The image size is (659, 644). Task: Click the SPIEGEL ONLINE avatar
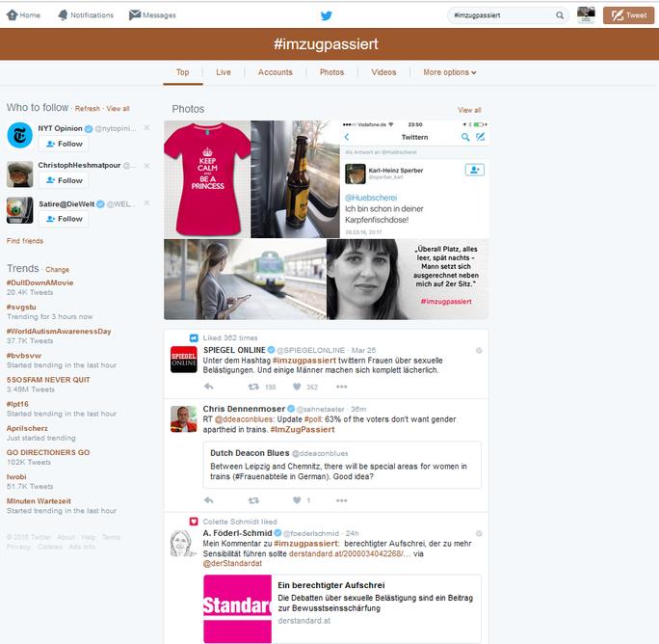click(x=184, y=360)
